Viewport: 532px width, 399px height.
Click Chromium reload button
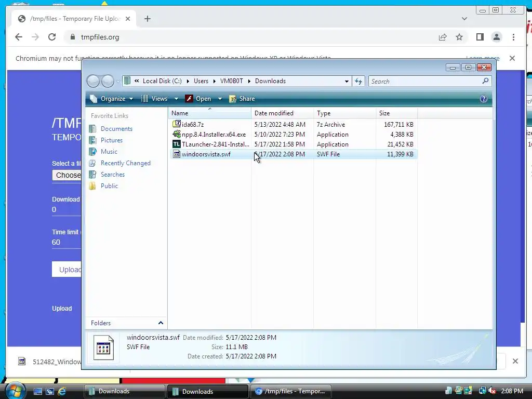click(x=52, y=37)
